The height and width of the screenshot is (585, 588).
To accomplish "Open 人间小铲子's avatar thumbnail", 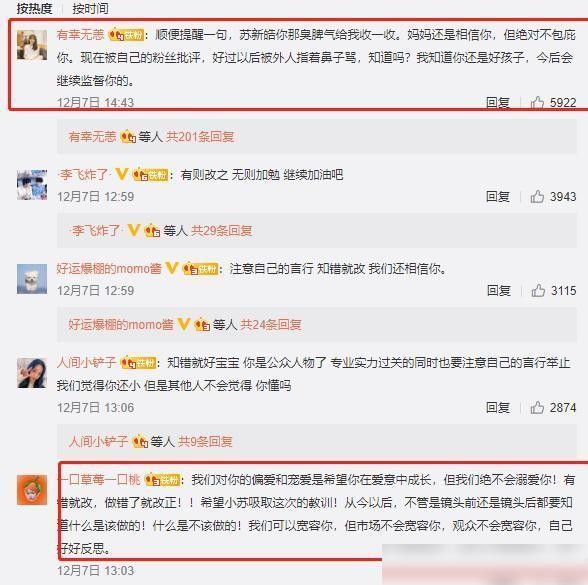I will pos(32,373).
